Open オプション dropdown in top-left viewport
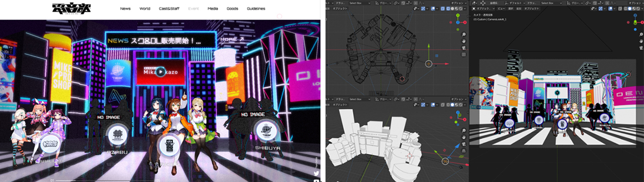This screenshot has height=182, width=644. click(x=459, y=3)
